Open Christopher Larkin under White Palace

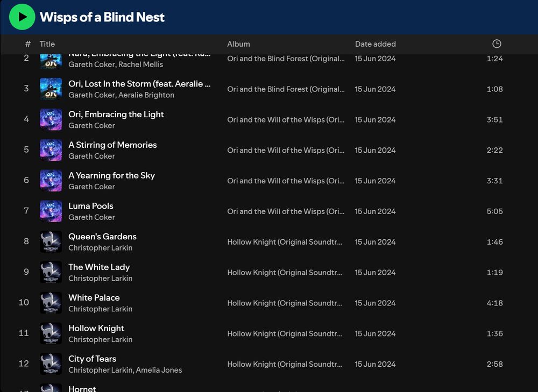pyautogui.click(x=100, y=309)
